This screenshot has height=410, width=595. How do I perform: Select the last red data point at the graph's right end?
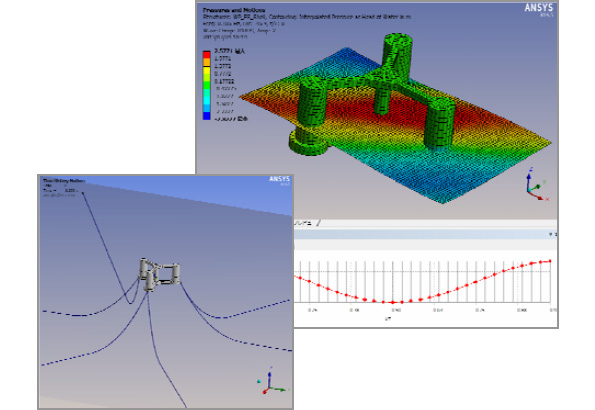(550, 261)
